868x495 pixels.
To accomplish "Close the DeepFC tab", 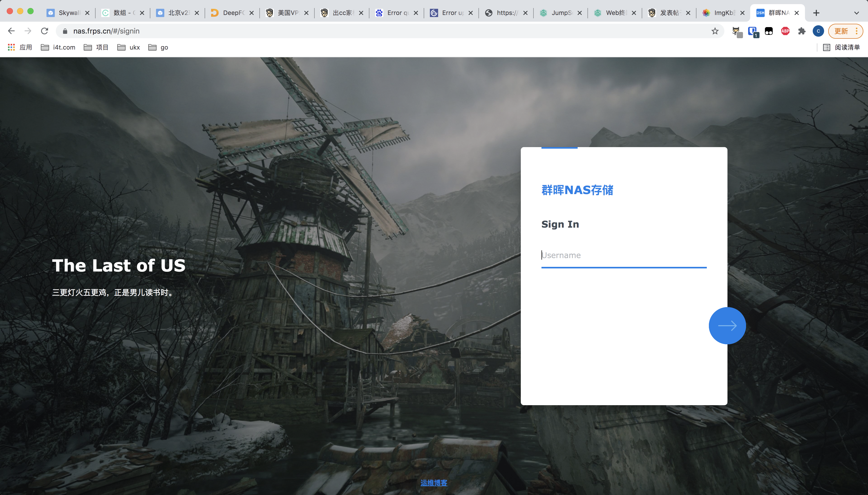I will (x=251, y=13).
